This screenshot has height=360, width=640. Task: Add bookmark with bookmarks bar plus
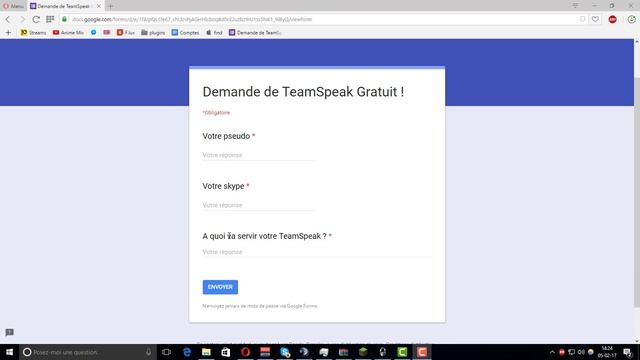click(8, 32)
